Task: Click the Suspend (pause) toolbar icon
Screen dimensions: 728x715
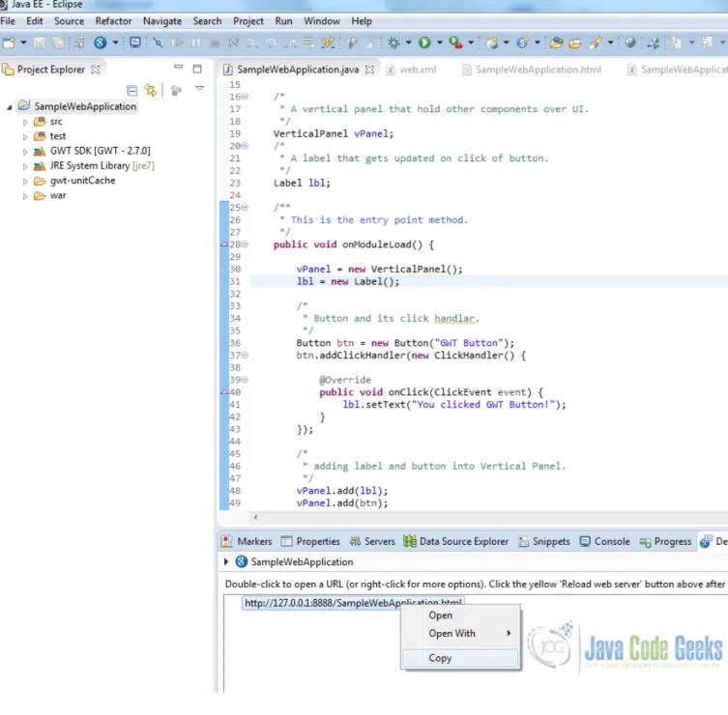Action: point(196,43)
